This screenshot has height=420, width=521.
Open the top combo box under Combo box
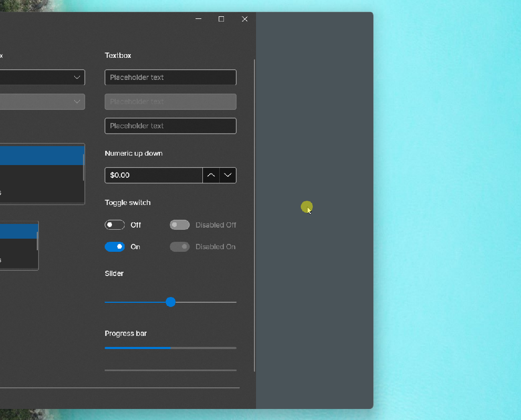tap(42, 77)
